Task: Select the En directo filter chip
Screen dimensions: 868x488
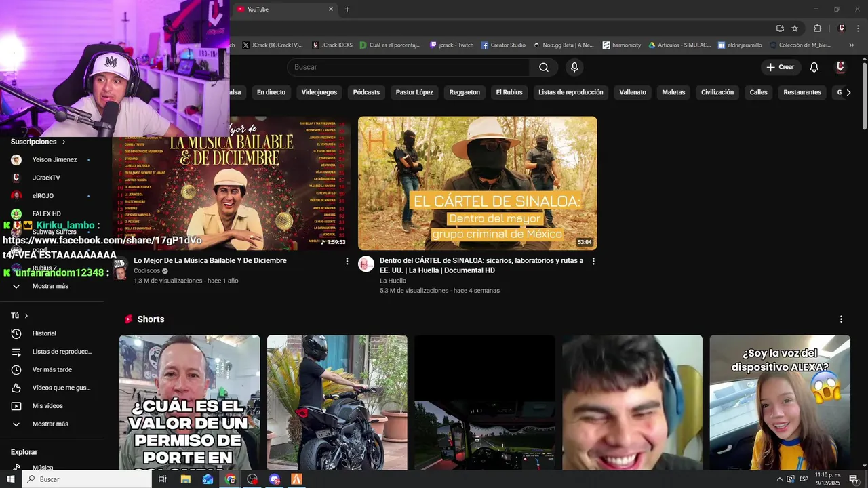Action: click(271, 92)
